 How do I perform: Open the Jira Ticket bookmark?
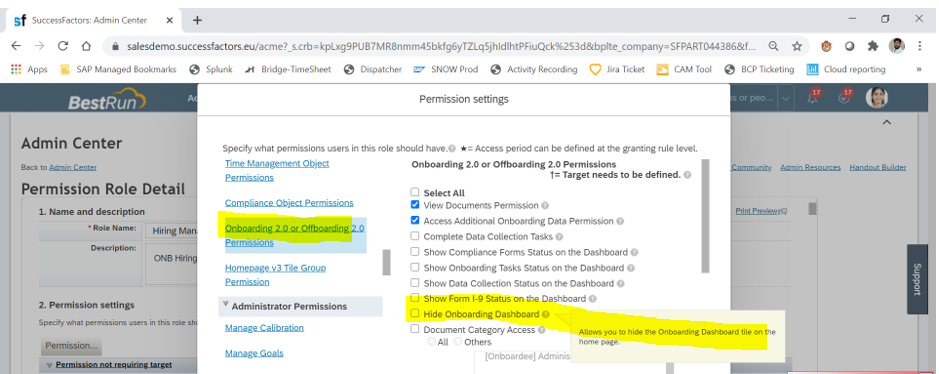[x=617, y=69]
